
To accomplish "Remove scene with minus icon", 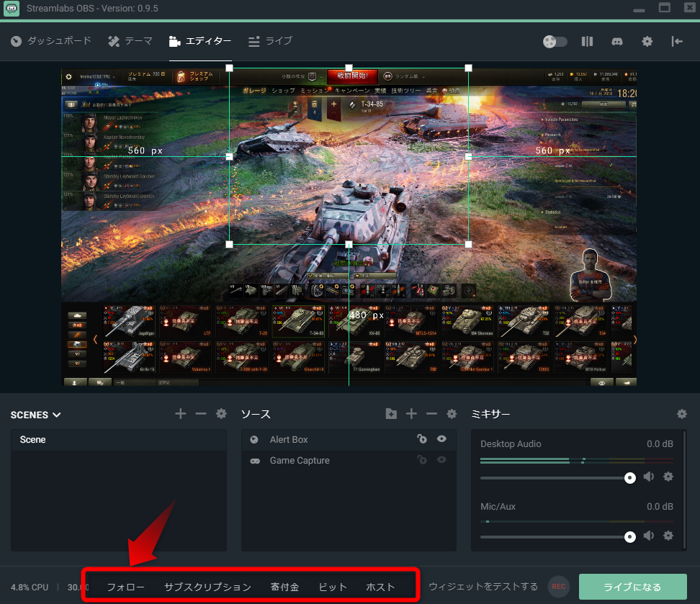I will pos(201,414).
